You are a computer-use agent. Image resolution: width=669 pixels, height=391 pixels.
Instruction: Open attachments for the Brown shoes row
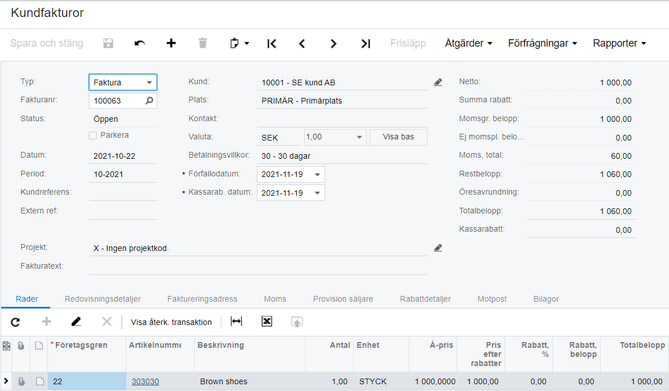[20, 382]
